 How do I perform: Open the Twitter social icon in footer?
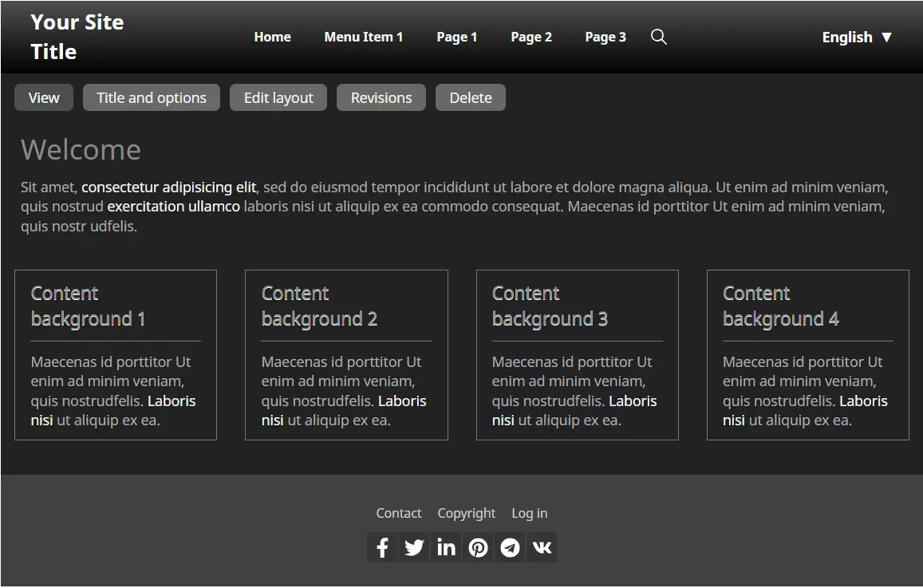click(414, 547)
